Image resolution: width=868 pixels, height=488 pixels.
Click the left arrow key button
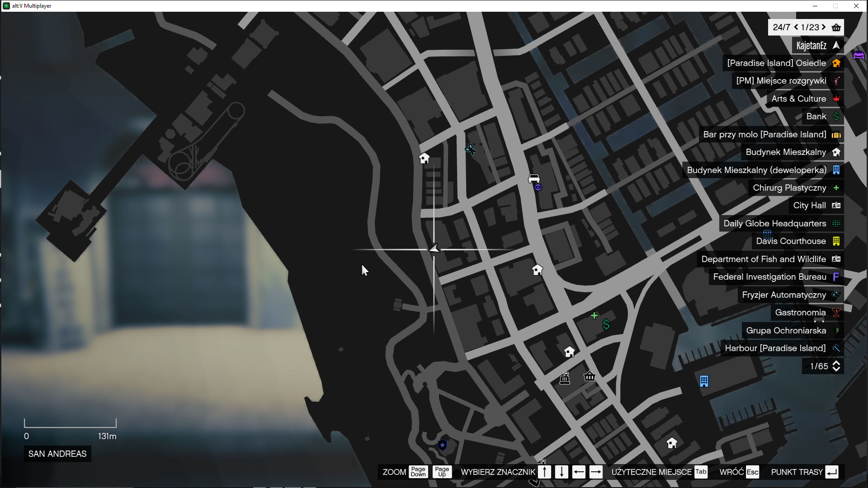(x=579, y=472)
